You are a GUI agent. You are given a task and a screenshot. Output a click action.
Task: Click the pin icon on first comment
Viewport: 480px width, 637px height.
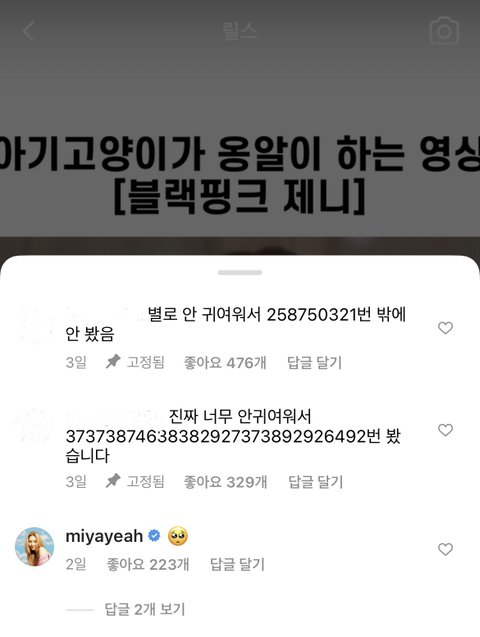[x=113, y=362]
